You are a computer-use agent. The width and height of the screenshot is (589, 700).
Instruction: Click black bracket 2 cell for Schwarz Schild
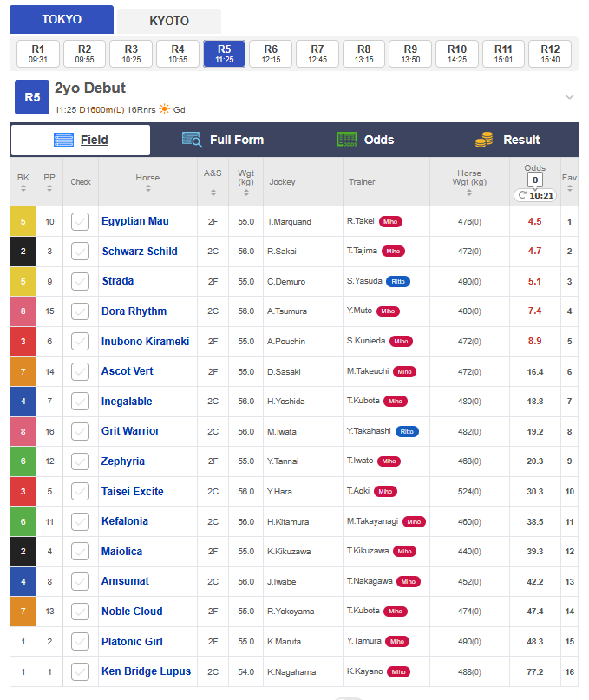[23, 252]
